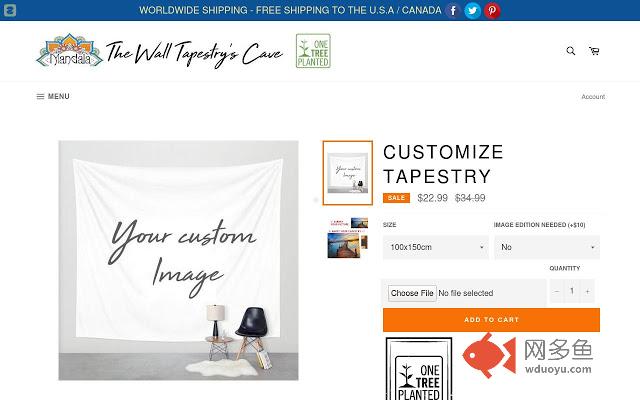Click the quantity number field
640x400 pixels.
click(572, 291)
